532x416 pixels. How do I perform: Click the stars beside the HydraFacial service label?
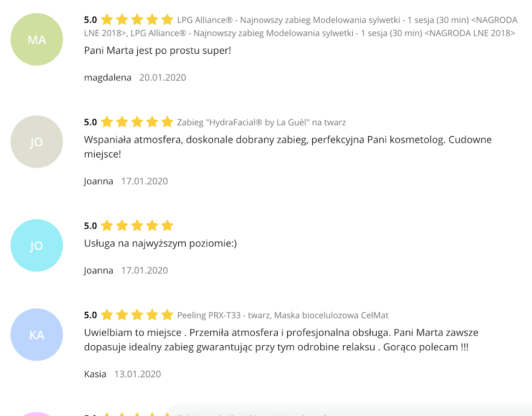coord(137,122)
